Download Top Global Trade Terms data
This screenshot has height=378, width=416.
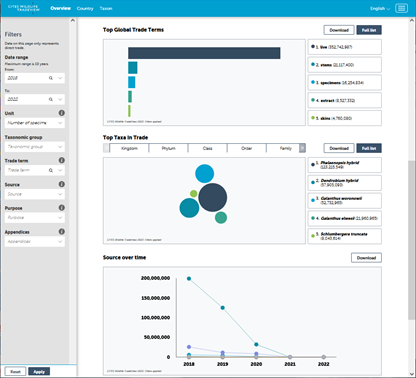point(339,30)
